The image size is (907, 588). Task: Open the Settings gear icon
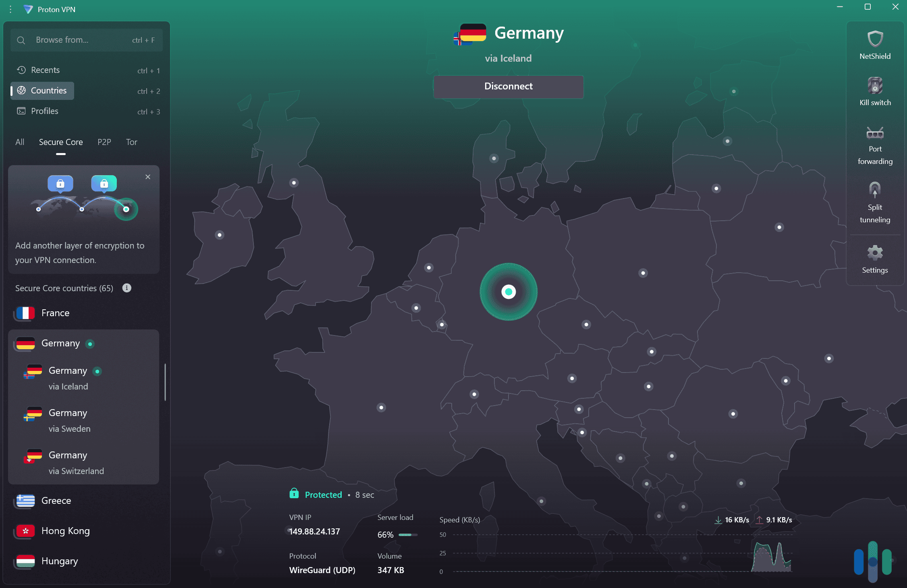tap(875, 253)
